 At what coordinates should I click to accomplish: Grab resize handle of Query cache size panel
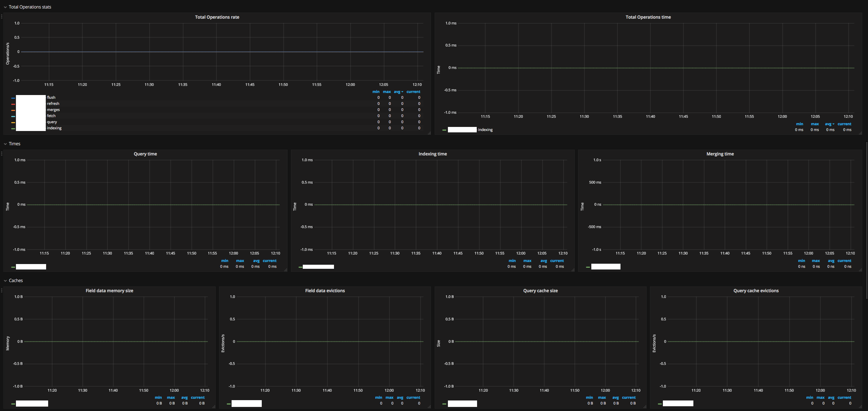(x=645, y=407)
